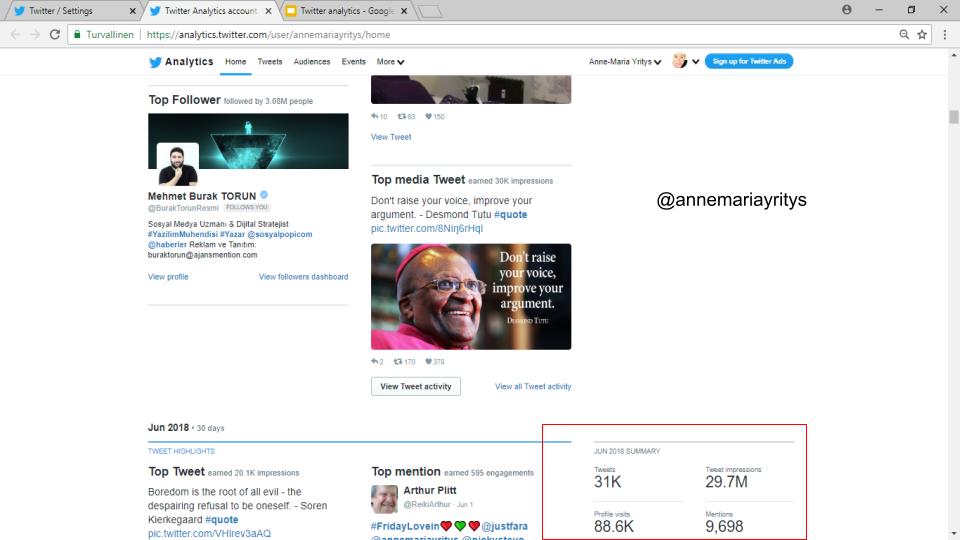Click the Twitter Analytics bird logo

click(x=156, y=62)
